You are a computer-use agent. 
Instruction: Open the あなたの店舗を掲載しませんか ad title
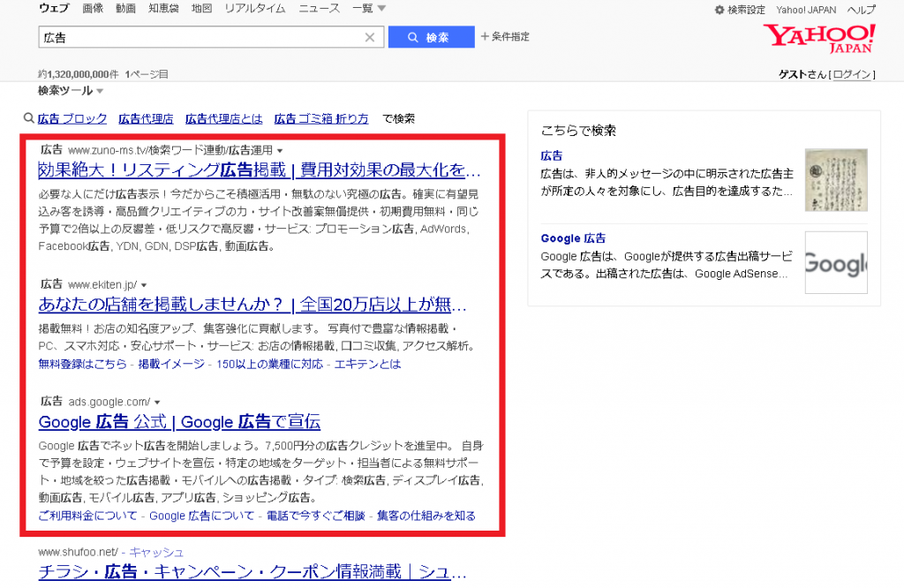(x=252, y=304)
